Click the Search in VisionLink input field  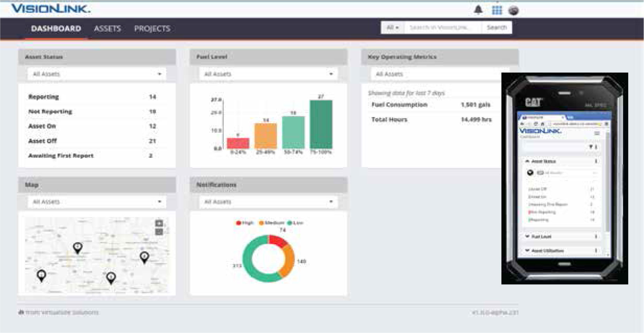click(442, 28)
